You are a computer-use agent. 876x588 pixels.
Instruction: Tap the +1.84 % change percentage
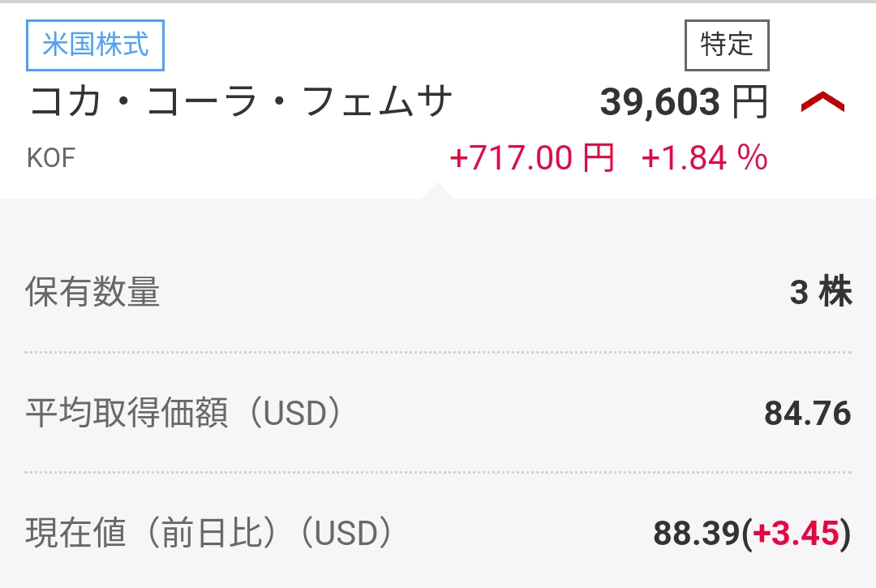tap(705, 157)
